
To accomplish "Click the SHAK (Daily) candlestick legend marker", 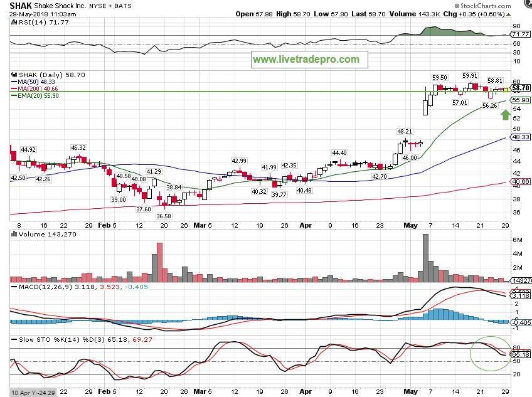I will point(15,75).
